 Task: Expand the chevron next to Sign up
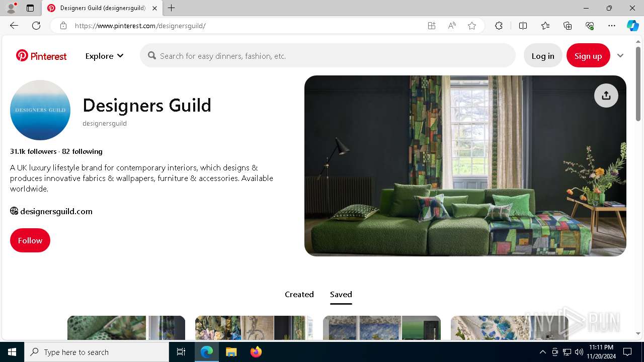click(x=620, y=56)
